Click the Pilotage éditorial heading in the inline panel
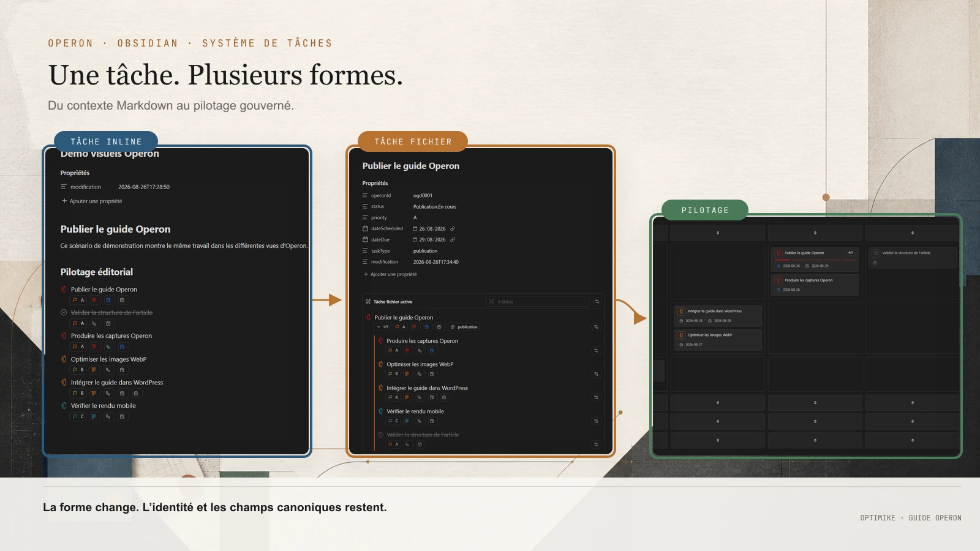 (97, 272)
